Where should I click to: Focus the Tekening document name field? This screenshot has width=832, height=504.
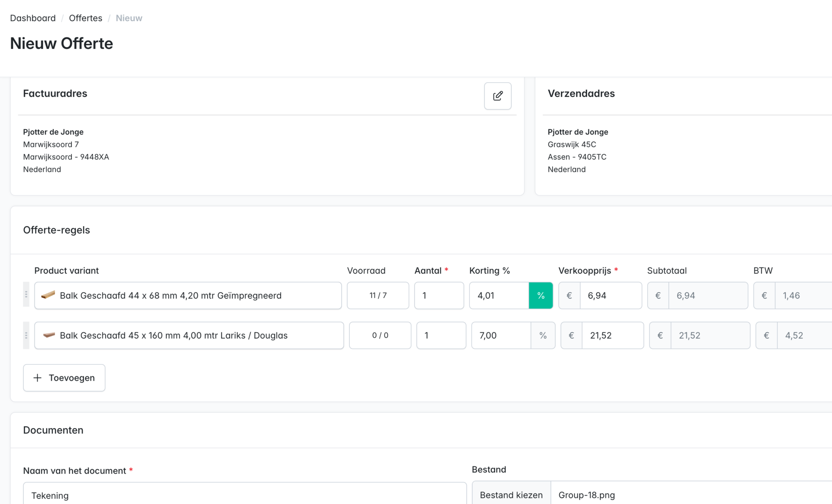(244, 495)
